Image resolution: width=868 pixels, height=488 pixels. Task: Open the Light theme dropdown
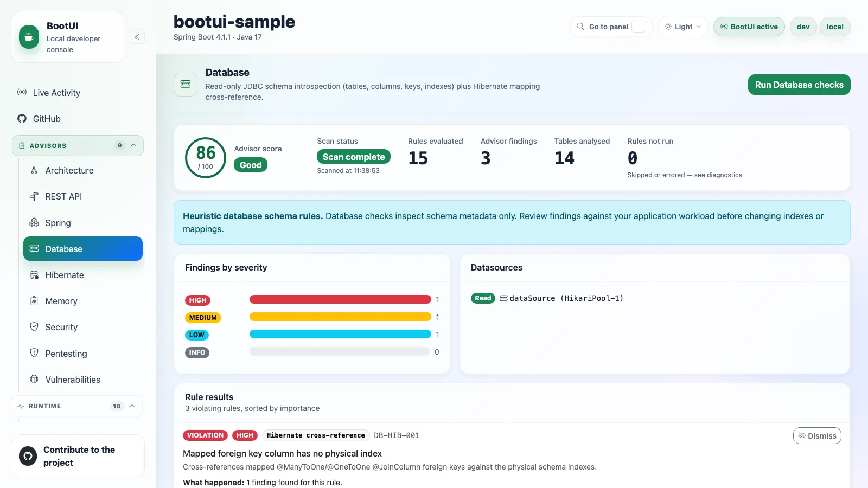pos(683,27)
